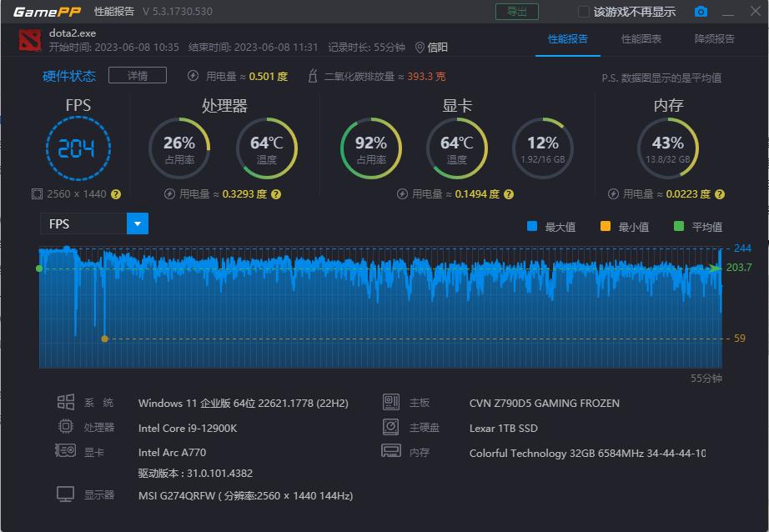Click the 系统 Windows system icon
The width and height of the screenshot is (769, 532).
click(67, 403)
